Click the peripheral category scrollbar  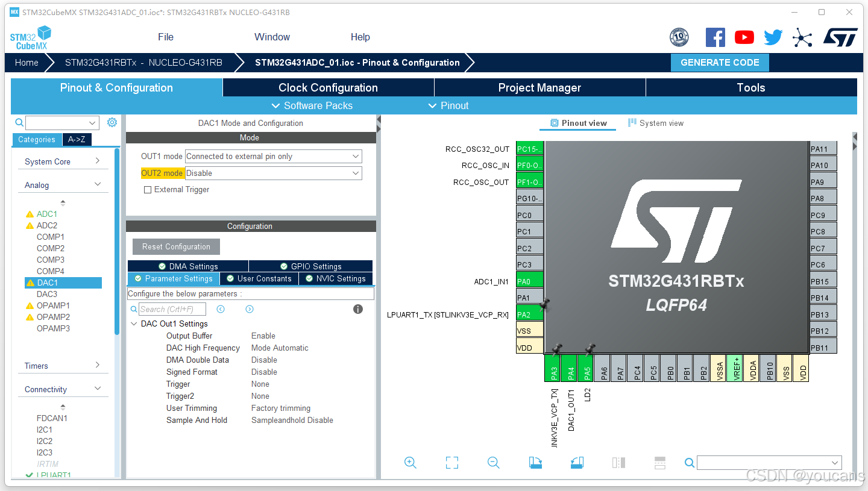coord(116,241)
